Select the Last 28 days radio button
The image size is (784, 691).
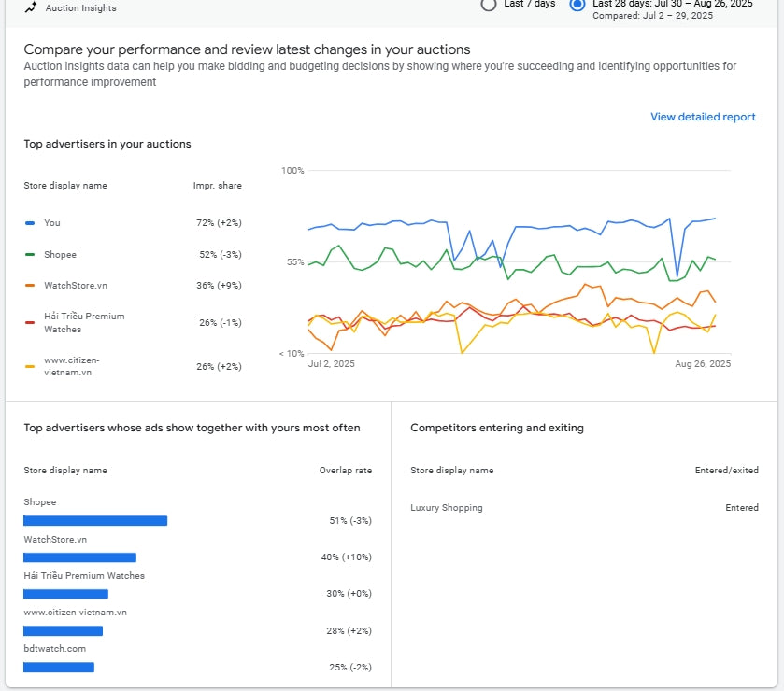click(577, 5)
